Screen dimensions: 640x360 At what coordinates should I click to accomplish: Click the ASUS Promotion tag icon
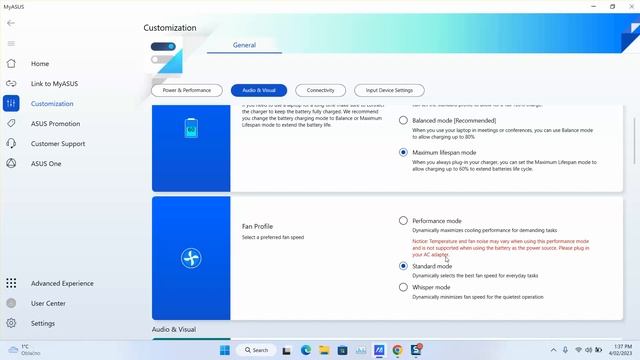click(x=11, y=123)
